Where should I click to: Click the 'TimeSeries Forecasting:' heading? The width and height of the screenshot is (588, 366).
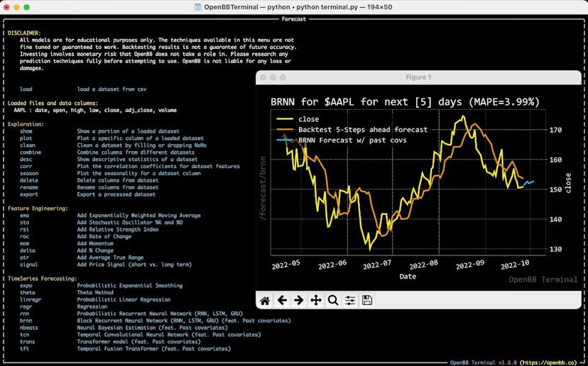[43, 279]
